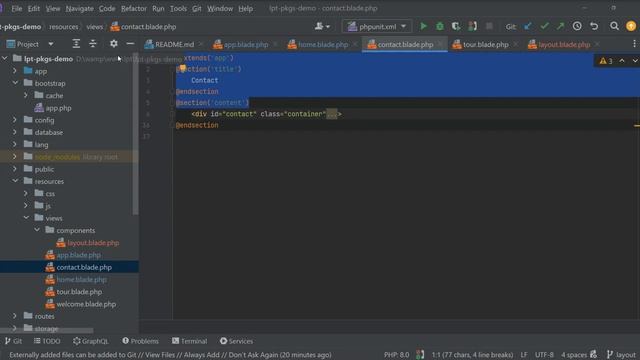Image resolution: width=640 pixels, height=360 pixels.
Task: Click the Rollback undo arrow icon
Action: [594, 27]
